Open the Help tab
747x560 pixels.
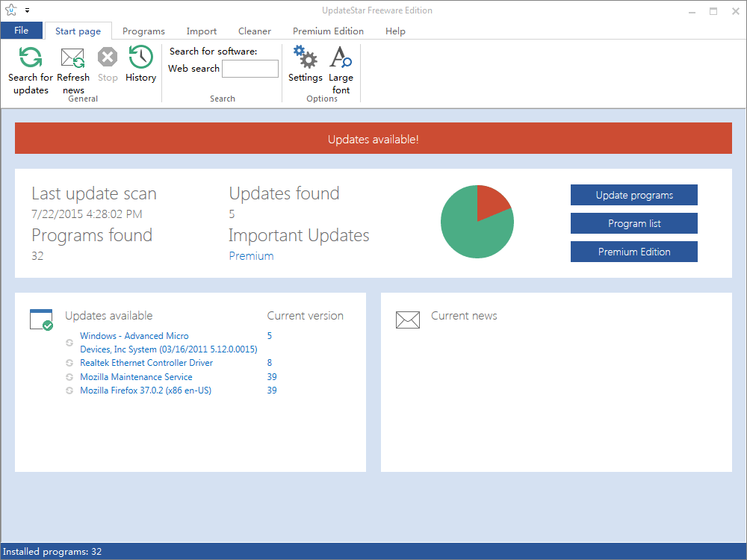pyautogui.click(x=395, y=31)
